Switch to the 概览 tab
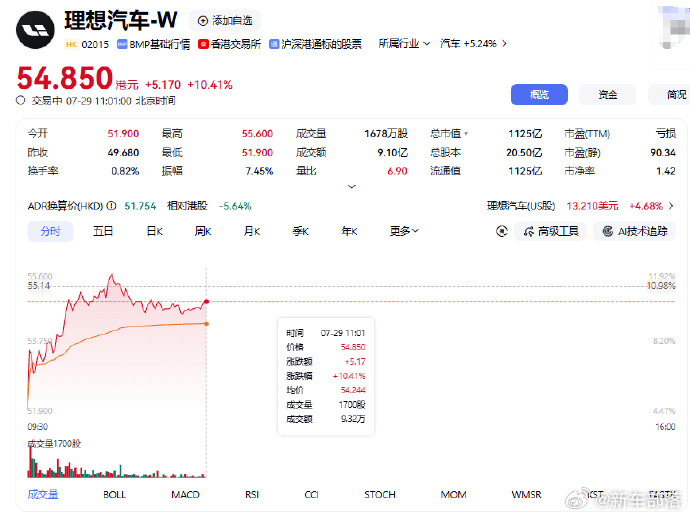690x517 pixels. pos(539,94)
